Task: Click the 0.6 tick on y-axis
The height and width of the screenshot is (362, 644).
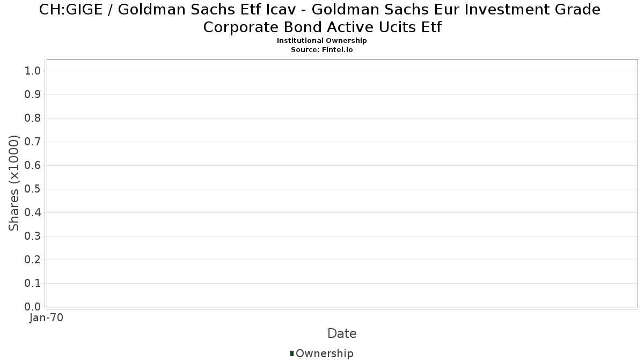Action: (33, 166)
